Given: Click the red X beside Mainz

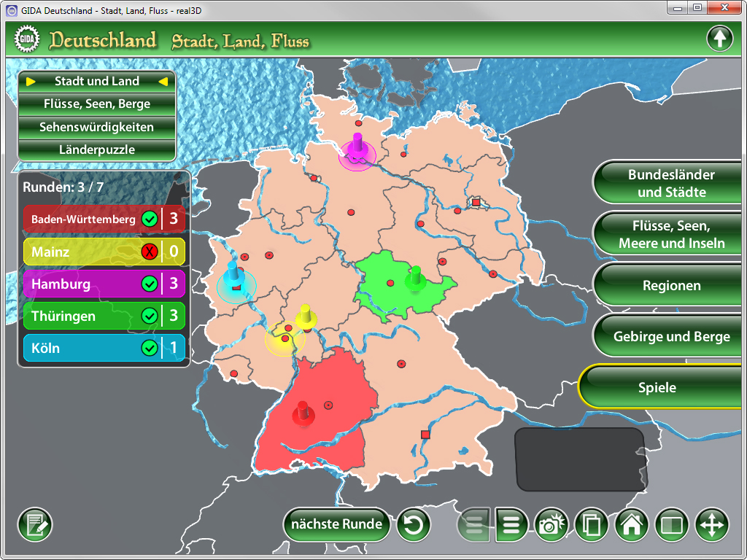Looking at the screenshot, I should [x=150, y=252].
